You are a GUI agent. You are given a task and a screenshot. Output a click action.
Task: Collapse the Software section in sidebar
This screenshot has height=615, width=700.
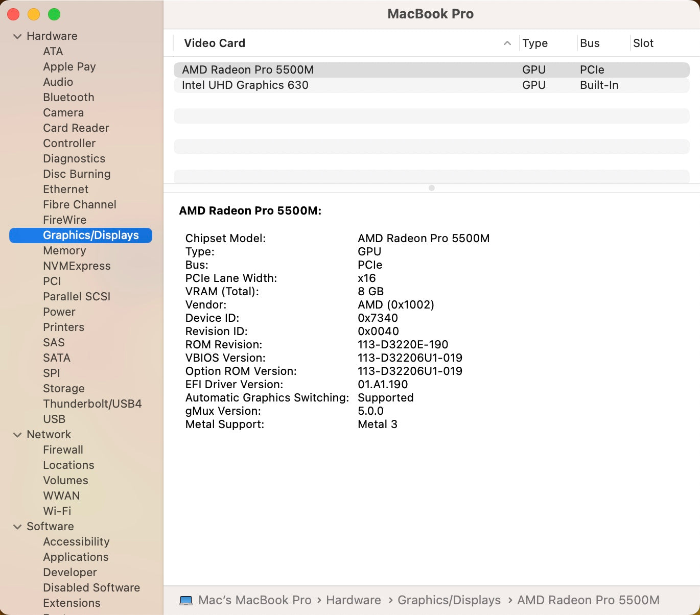pos(17,527)
